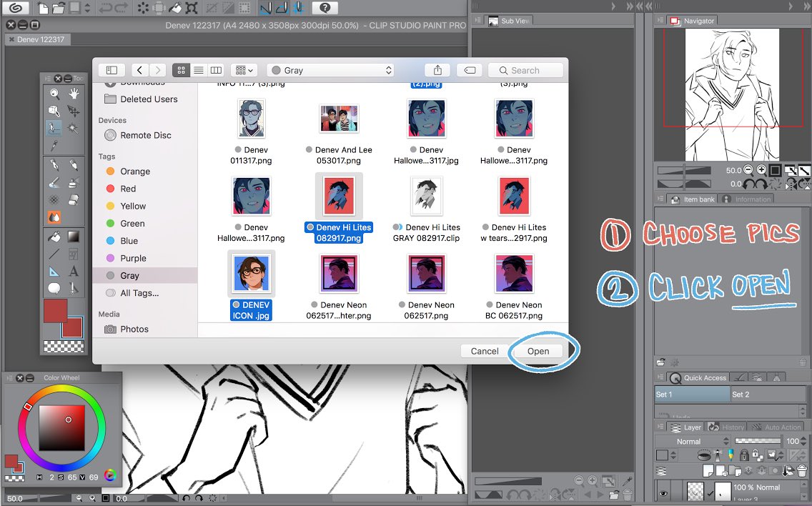The height and width of the screenshot is (506, 812).
Task: Open the layer color palette dropdown arrows
Action: tap(673, 455)
